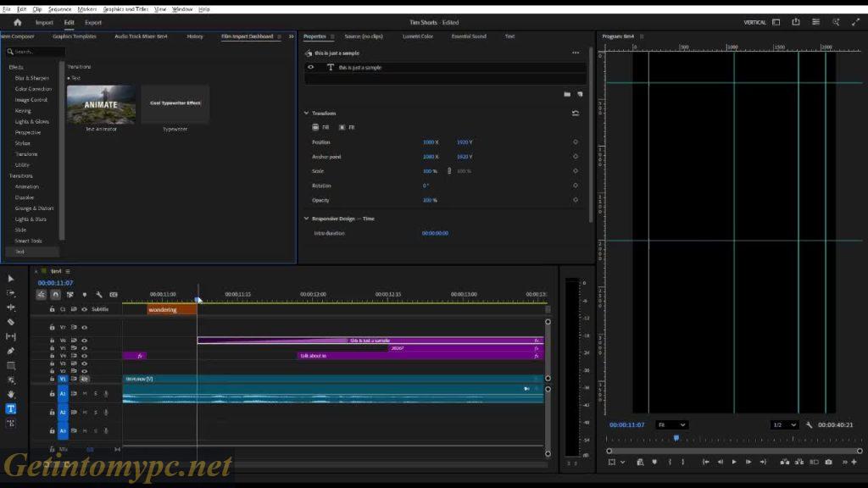868x488 pixels.
Task: Select the Color Correction effects category
Action: tap(33, 89)
